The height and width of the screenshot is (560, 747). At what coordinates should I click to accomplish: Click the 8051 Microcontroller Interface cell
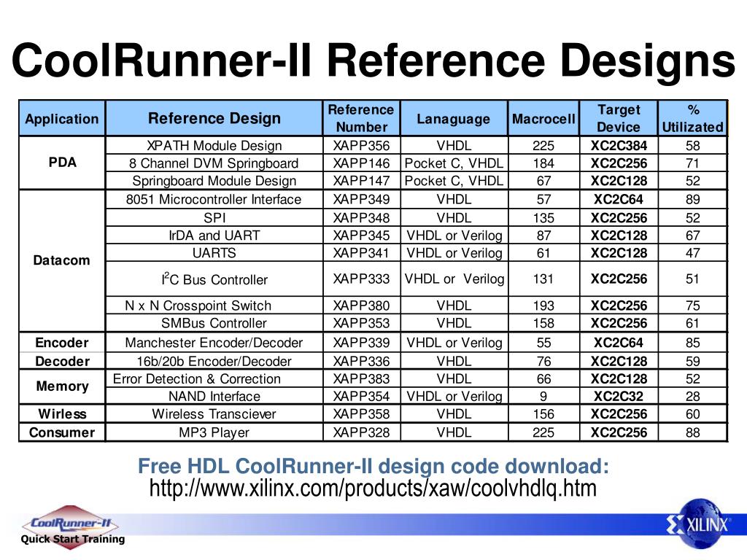(214, 199)
